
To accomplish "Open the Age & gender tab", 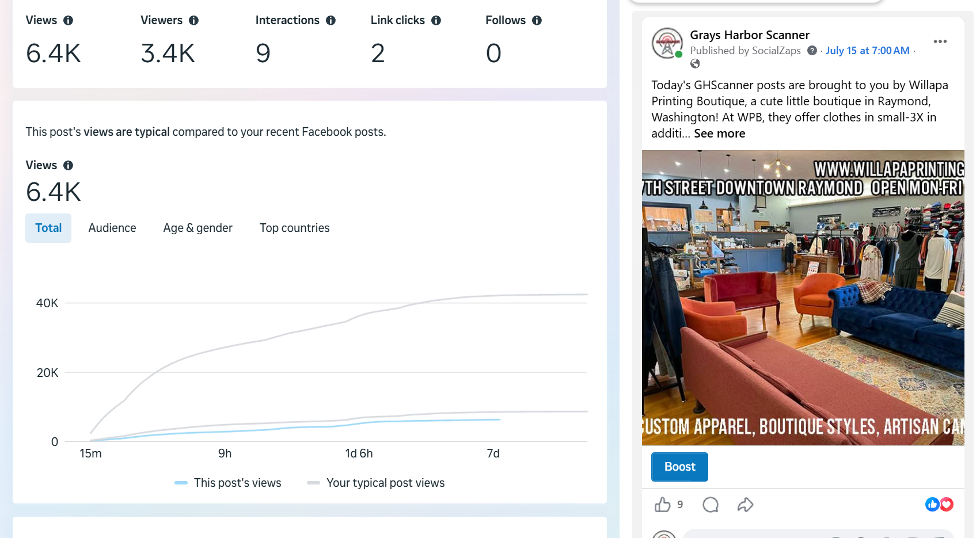I will tap(197, 228).
